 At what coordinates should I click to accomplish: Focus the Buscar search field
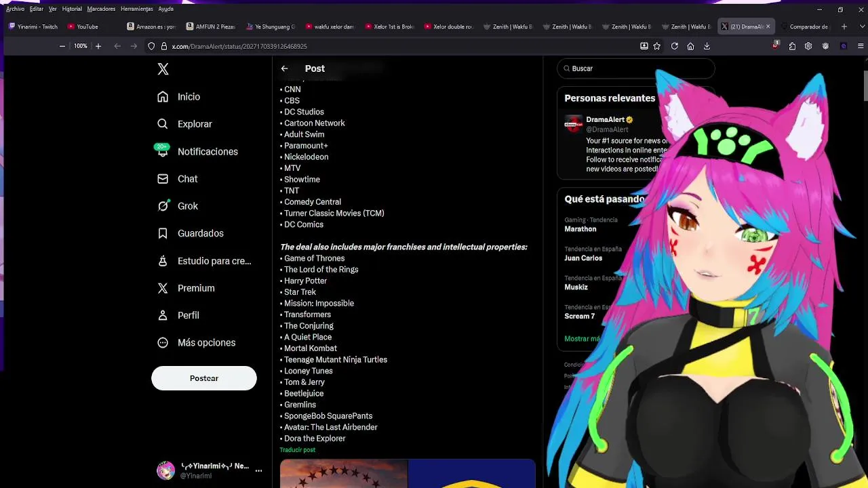636,68
